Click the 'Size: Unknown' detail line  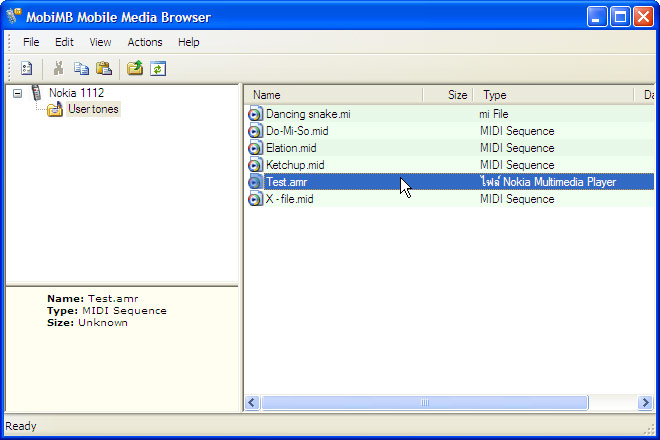tap(87, 323)
